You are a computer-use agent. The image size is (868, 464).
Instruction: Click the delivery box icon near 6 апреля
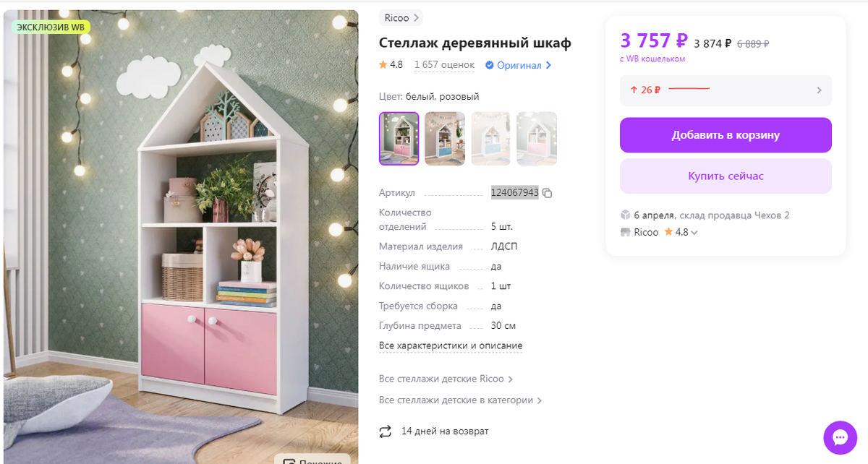pyautogui.click(x=626, y=215)
